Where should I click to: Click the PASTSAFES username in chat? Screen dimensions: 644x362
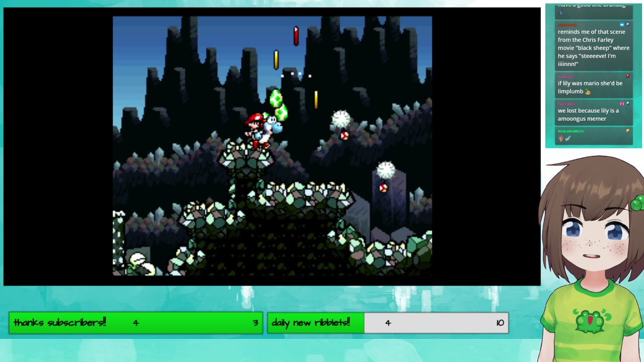click(x=567, y=104)
